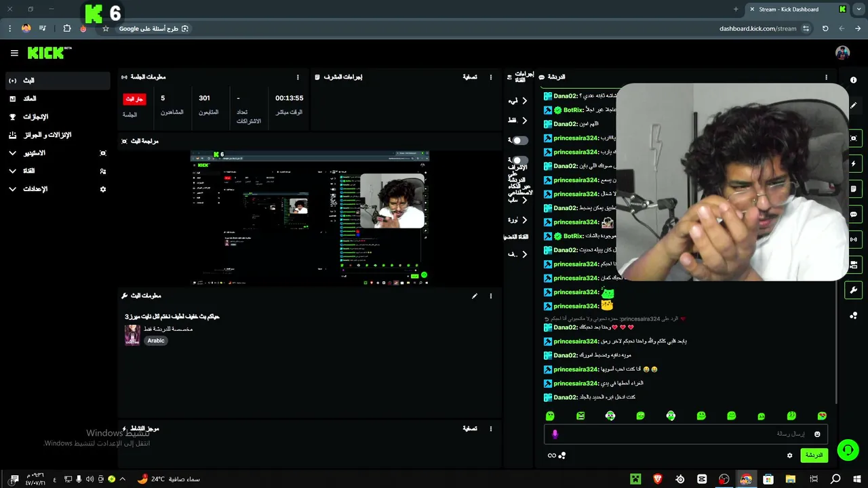The width and height of the screenshot is (868, 488).
Task: Toggle the AI chat moderation switch
Action: click(519, 161)
